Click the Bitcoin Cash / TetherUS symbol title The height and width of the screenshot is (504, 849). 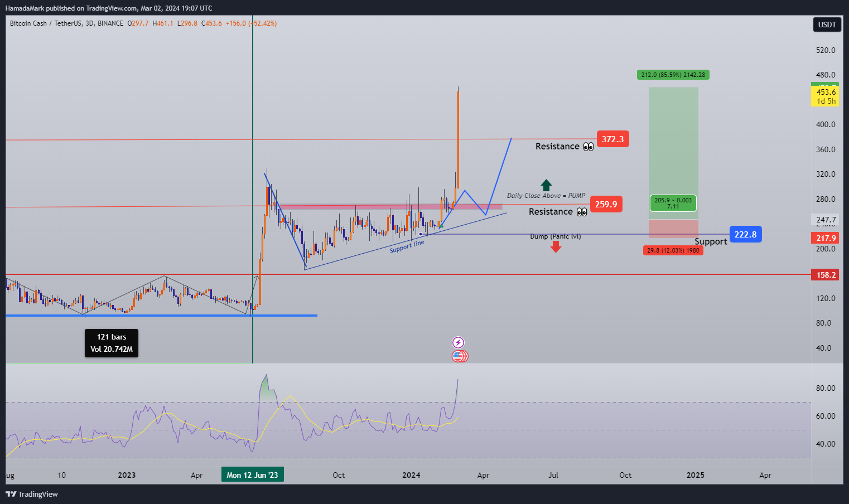[x=47, y=23]
